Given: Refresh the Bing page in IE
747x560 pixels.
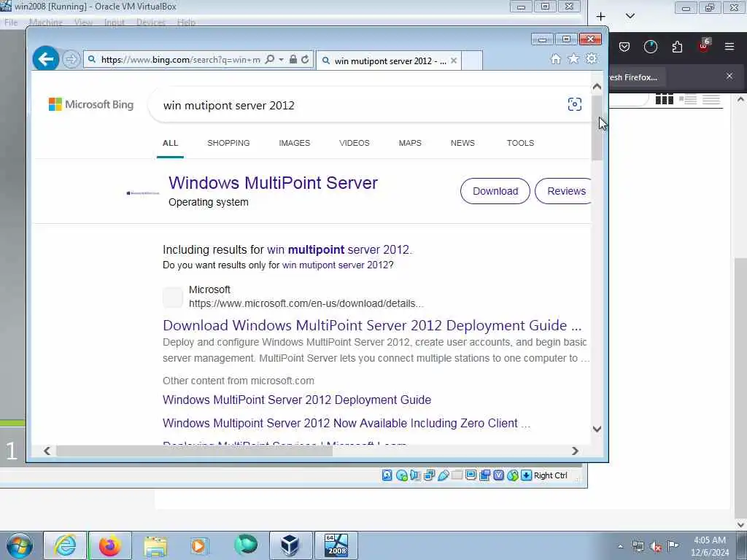Looking at the screenshot, I should click(x=305, y=60).
